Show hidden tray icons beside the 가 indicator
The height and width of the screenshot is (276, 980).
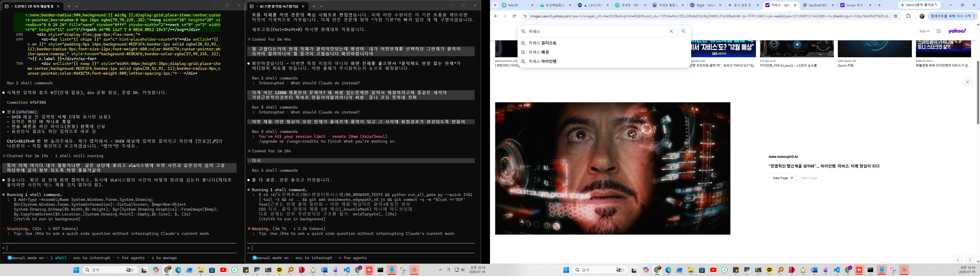pos(440,270)
